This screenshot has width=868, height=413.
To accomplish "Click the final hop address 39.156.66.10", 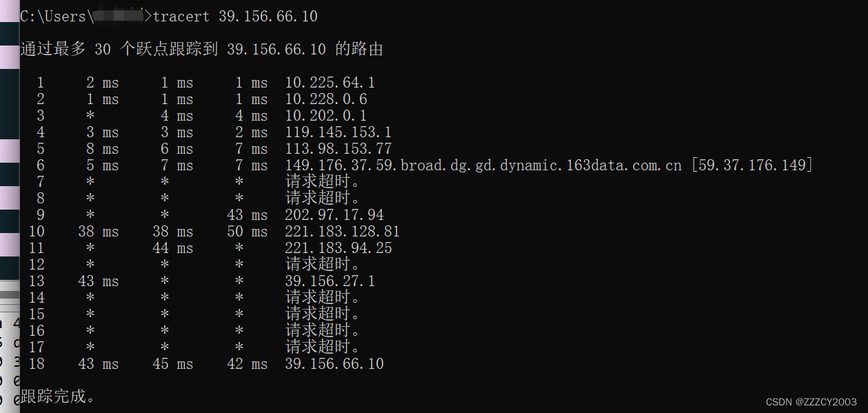I will (x=334, y=364).
